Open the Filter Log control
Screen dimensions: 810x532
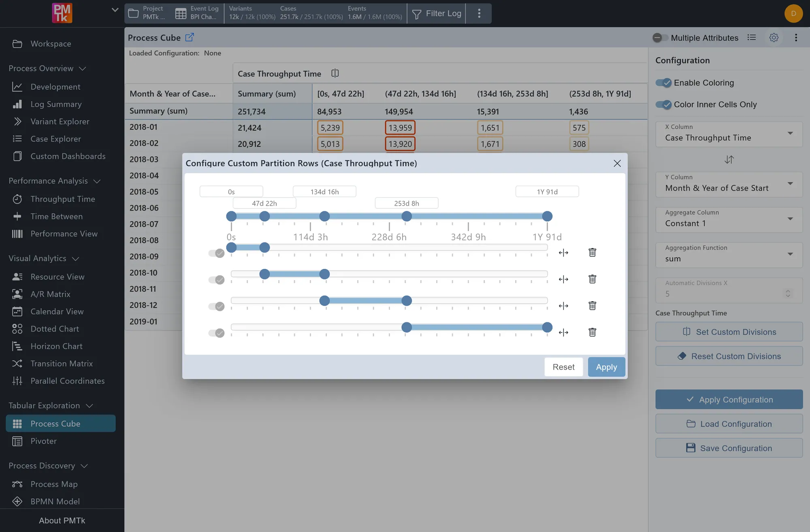(x=437, y=13)
